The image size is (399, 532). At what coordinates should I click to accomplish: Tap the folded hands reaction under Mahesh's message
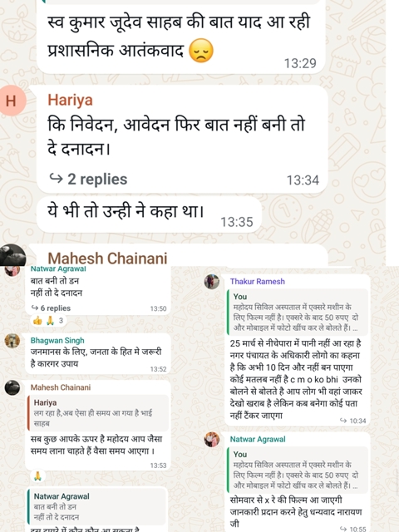pos(37,476)
